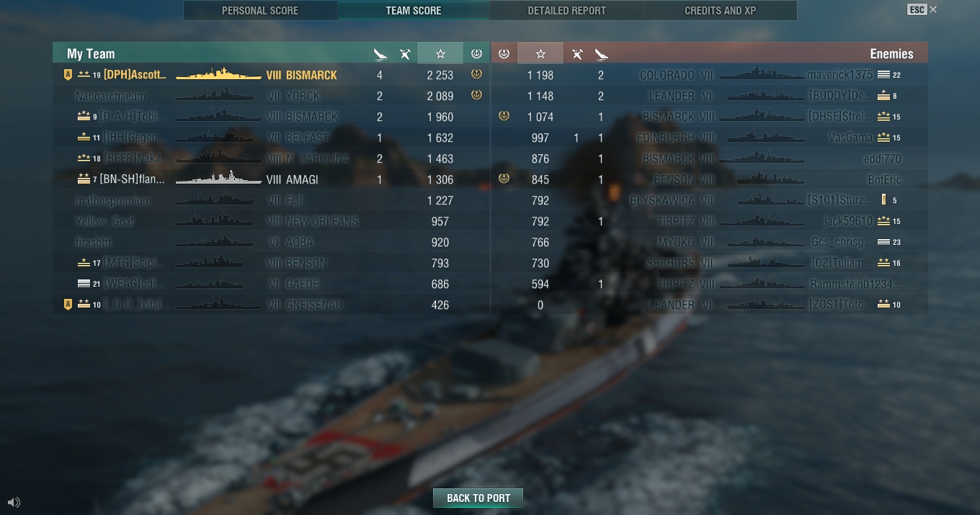980x515 pixels.
Task: Open the Credits and XP tab
Action: (x=720, y=11)
